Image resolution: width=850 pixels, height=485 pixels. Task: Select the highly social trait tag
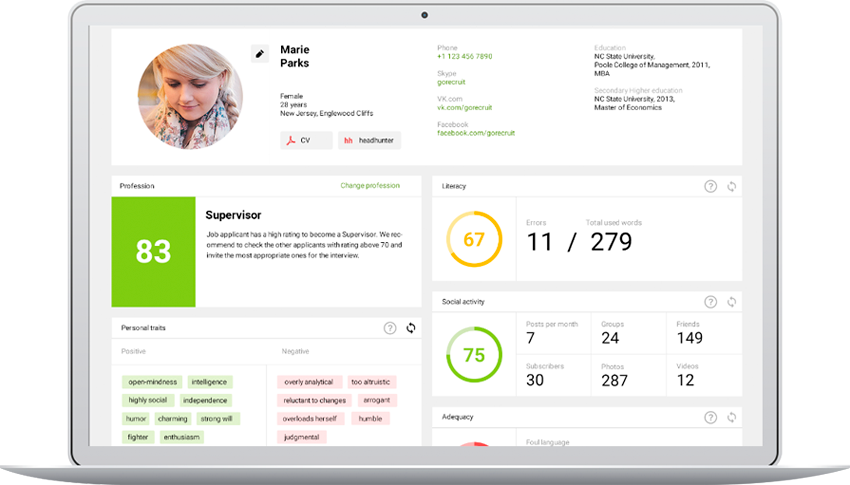(x=147, y=400)
